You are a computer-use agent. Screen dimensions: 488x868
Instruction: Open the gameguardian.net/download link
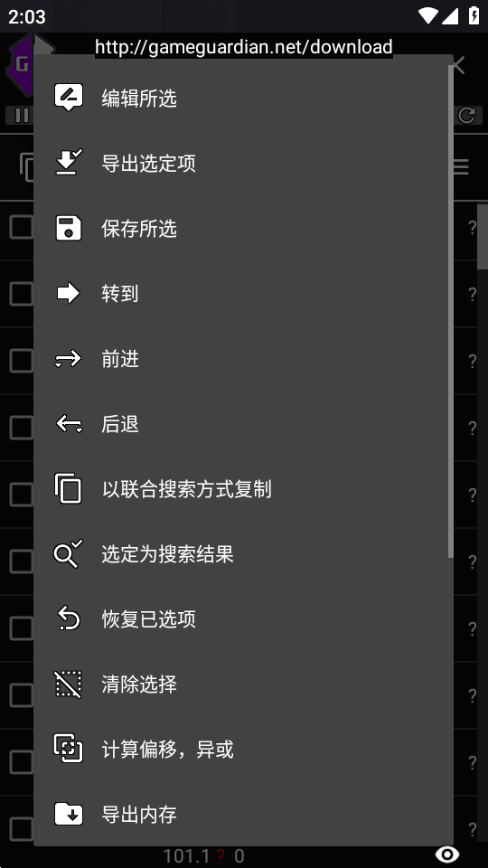tap(244, 47)
